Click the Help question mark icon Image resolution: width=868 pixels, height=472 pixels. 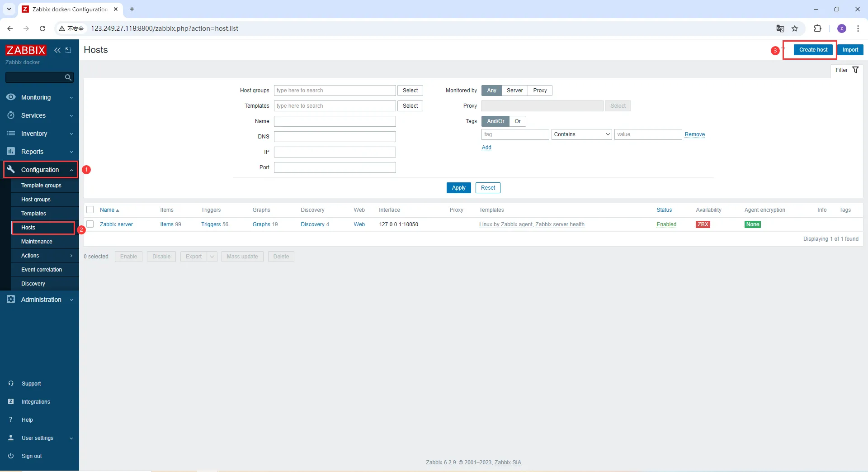tap(11, 420)
